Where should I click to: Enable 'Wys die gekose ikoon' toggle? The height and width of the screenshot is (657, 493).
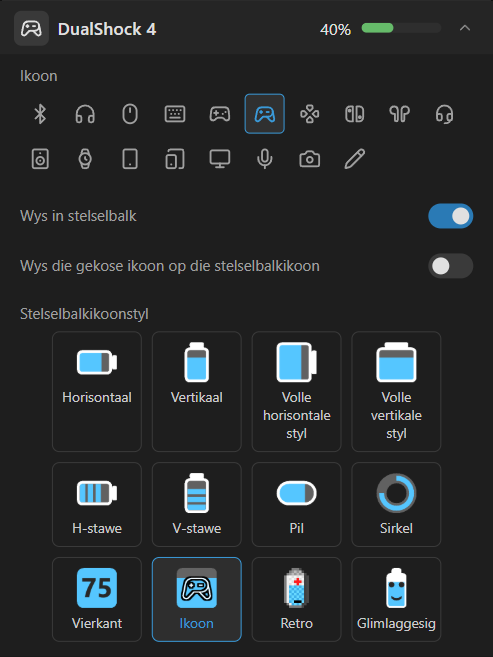pyautogui.click(x=451, y=266)
